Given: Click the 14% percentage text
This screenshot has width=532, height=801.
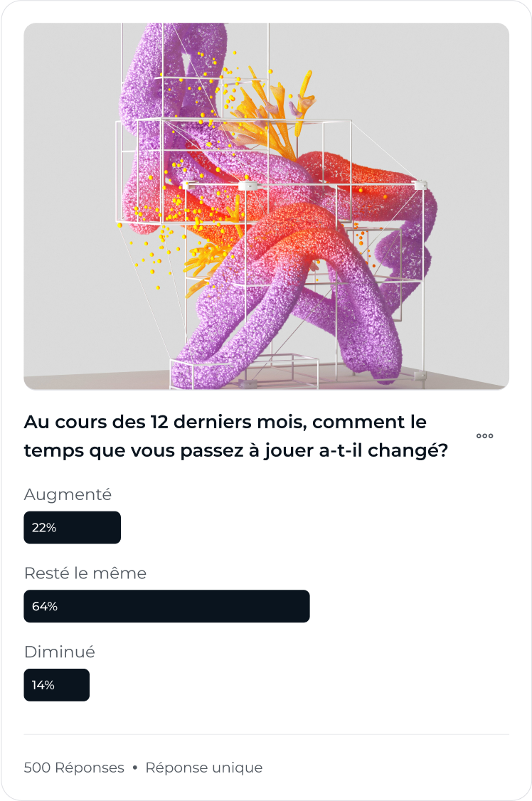Looking at the screenshot, I should 43,685.
